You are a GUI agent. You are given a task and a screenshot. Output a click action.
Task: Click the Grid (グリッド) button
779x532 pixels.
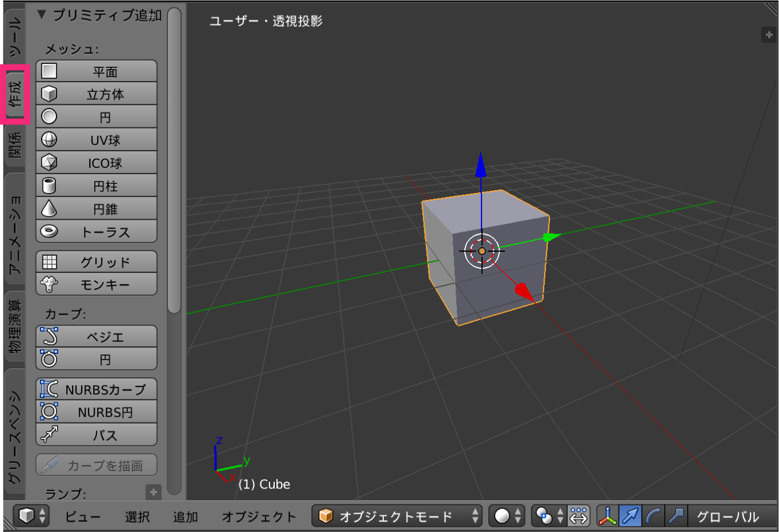pos(97,262)
